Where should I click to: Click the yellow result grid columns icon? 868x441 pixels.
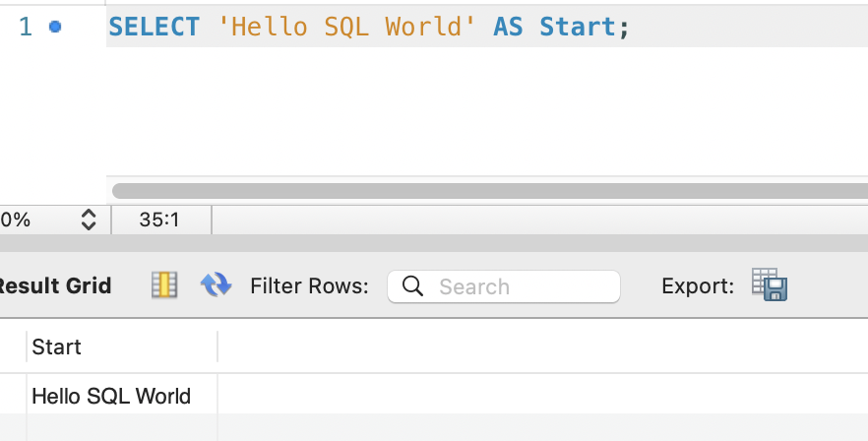coord(164,285)
